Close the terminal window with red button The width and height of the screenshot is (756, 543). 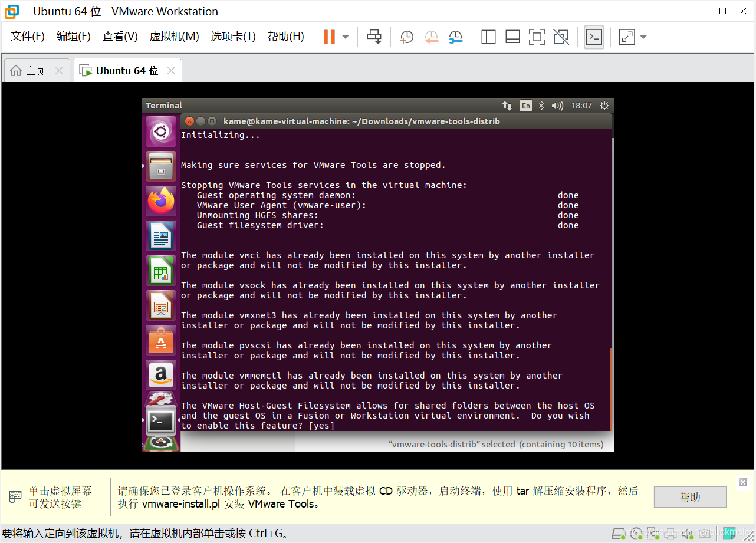189,121
